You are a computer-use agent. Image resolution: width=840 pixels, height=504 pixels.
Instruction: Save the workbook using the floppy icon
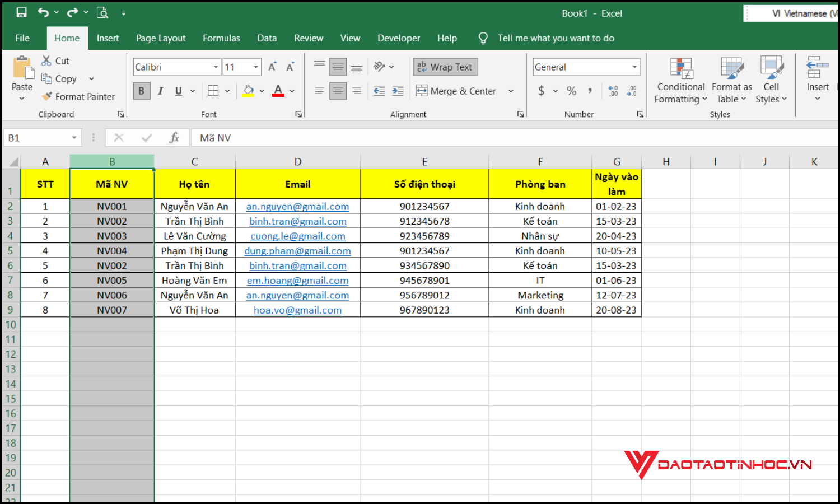[21, 12]
